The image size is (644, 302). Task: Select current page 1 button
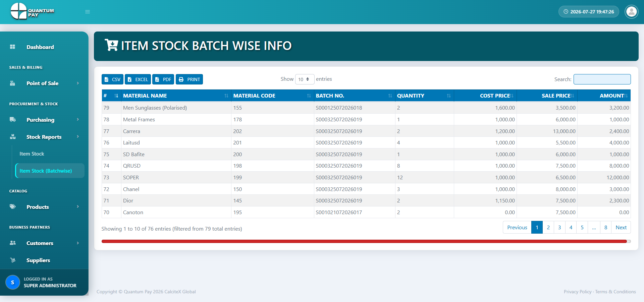(537, 227)
